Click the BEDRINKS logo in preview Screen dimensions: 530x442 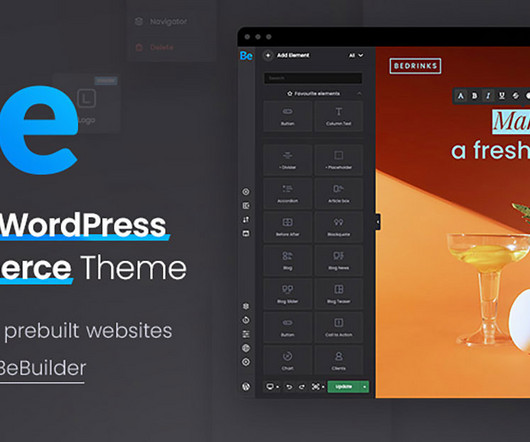(x=415, y=66)
